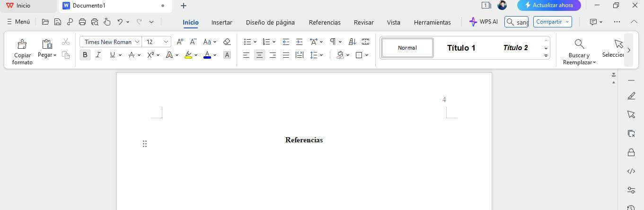
Task: Toggle Center alignment button
Action: point(259,55)
